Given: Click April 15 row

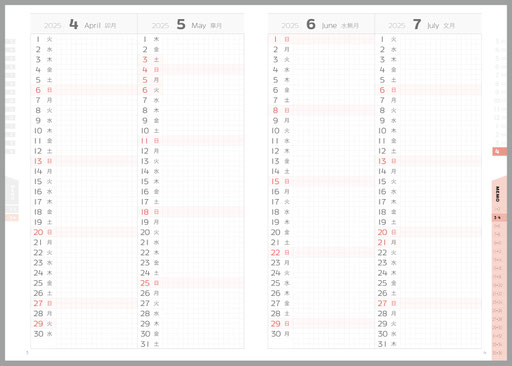Looking at the screenshot, I should (x=84, y=181).
